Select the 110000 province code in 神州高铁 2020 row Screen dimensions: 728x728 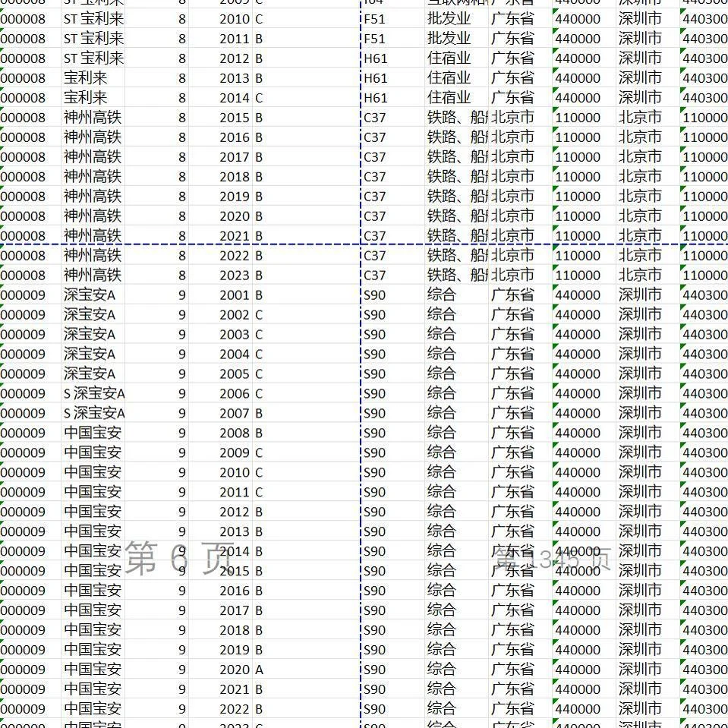[584, 216]
